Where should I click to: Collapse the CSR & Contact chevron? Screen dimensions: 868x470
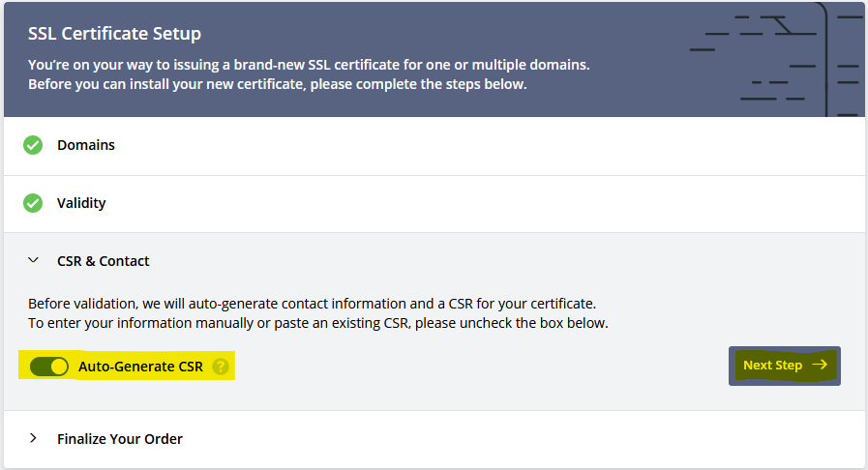coord(34,261)
